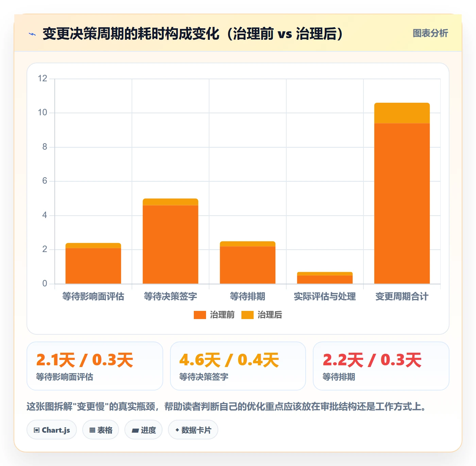Click the bar icon in the 进度 chip
This screenshot has height=466, width=476.
[x=135, y=431]
